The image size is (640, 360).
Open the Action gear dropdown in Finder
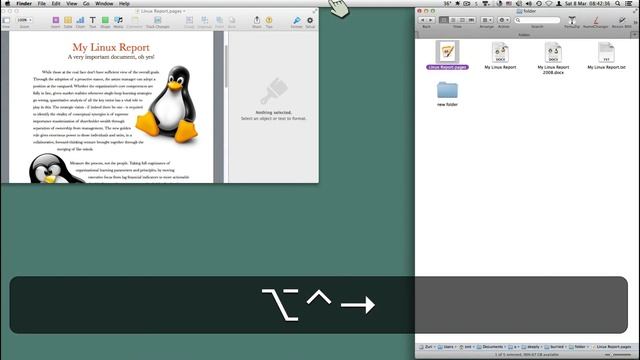coord(504,20)
